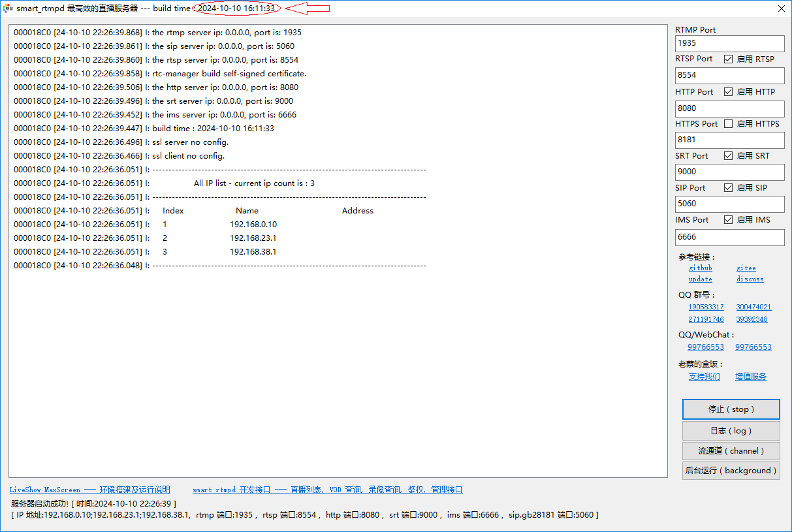This screenshot has height=532, width=792.
Task: Click the RTMP Port field showing 1935
Action: tap(729, 43)
